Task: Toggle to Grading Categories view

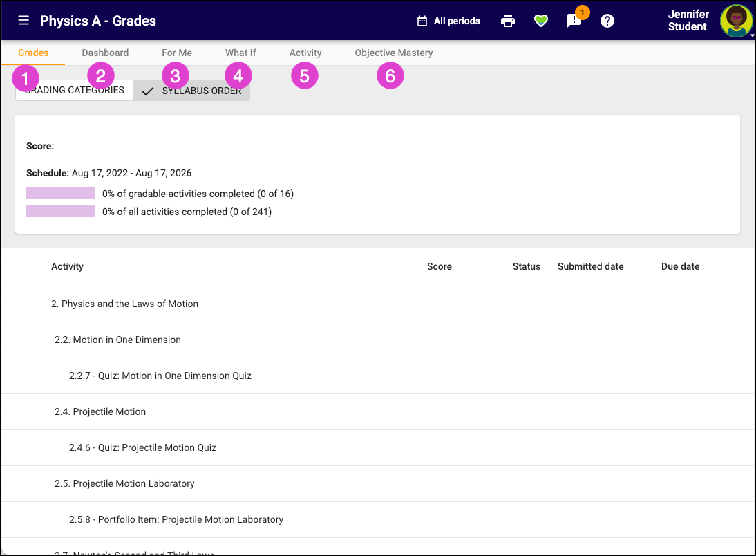Action: (x=74, y=91)
